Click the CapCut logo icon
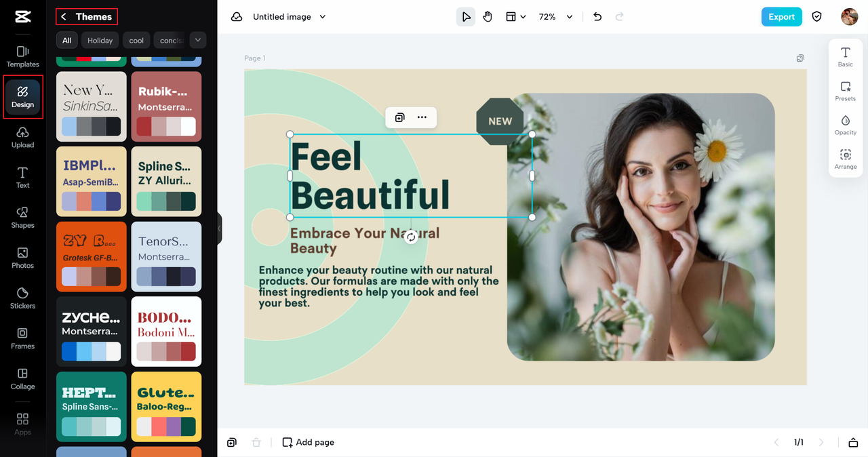 point(22,17)
